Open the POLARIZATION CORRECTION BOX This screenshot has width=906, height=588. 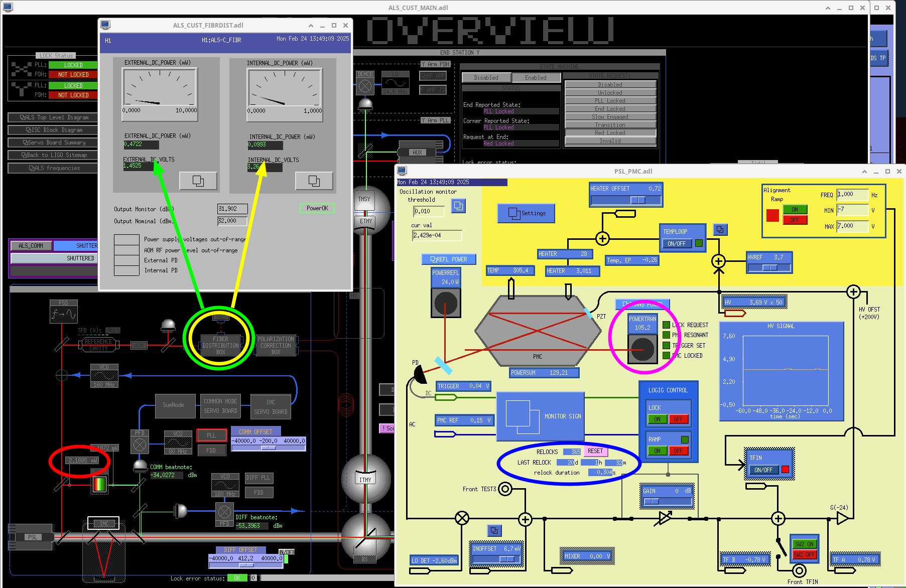coord(276,346)
